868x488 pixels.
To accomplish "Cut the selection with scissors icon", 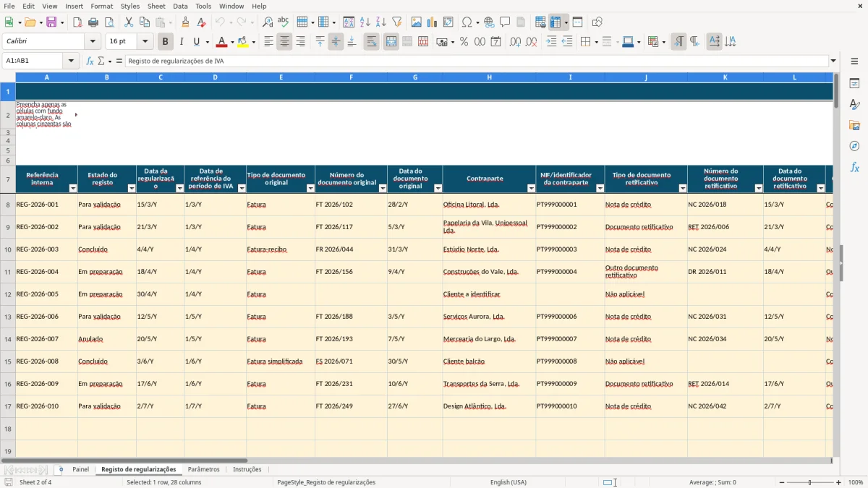I will coord(129,22).
